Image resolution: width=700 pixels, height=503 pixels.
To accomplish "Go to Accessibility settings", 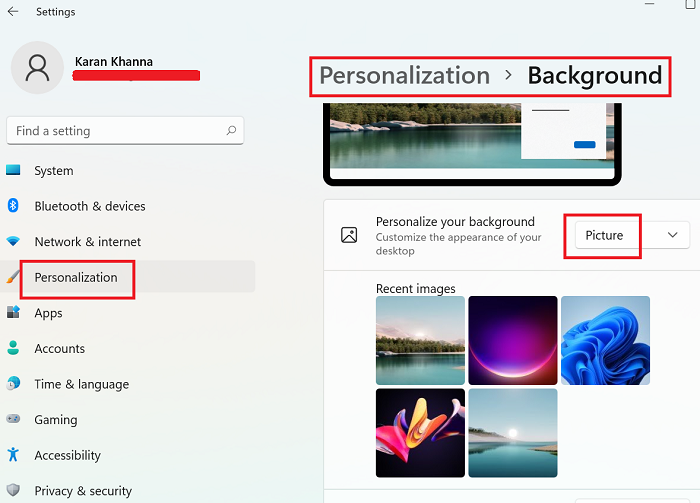I will 67,455.
